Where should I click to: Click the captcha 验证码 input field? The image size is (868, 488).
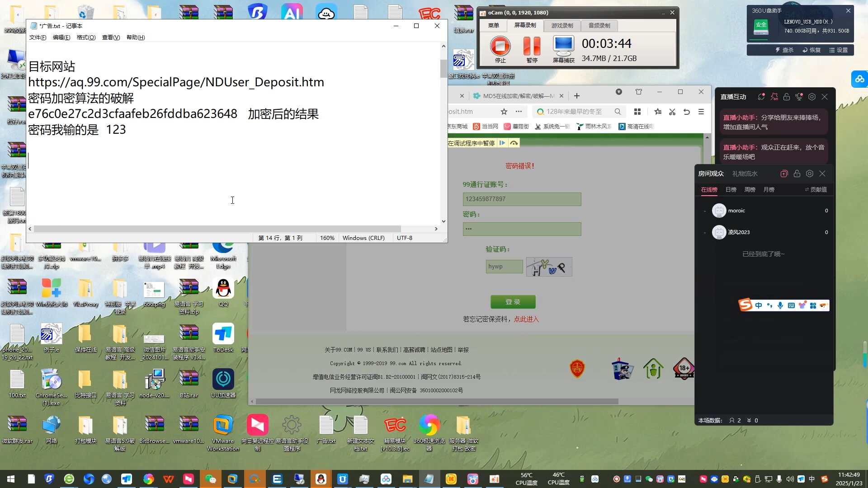[504, 267]
